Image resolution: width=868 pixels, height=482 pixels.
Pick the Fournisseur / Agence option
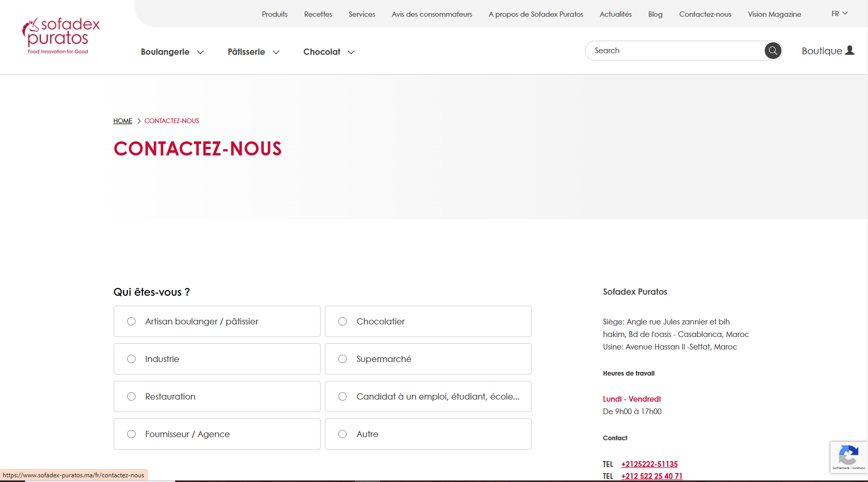131,434
